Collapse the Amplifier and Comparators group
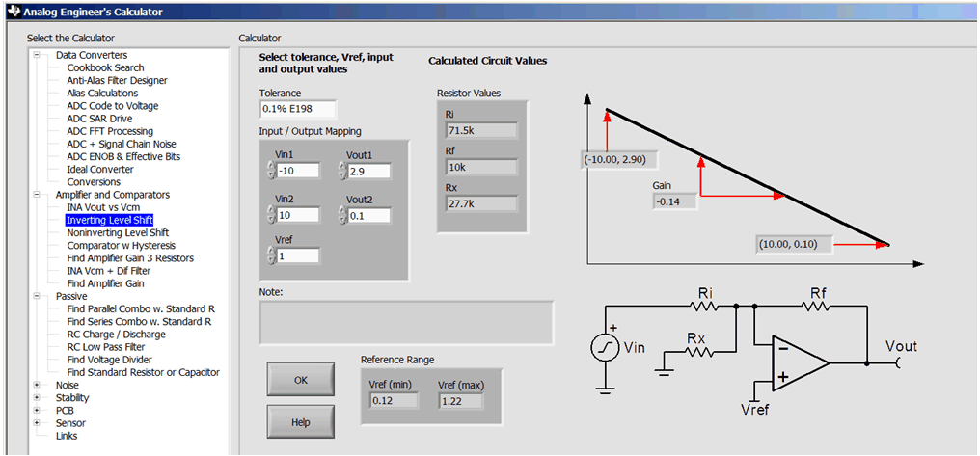This screenshot has height=456, width=980. (x=38, y=195)
